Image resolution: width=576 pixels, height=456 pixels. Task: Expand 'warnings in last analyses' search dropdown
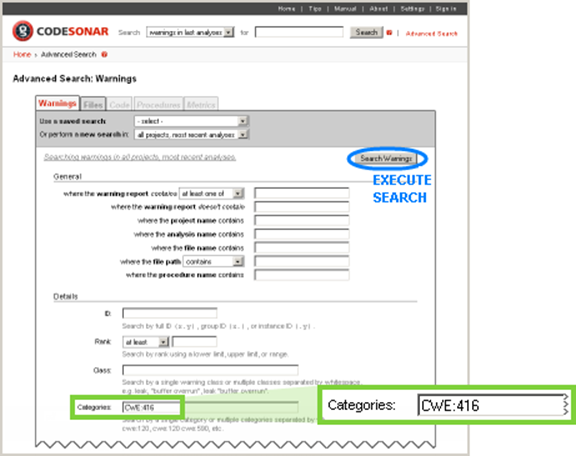[190, 32]
